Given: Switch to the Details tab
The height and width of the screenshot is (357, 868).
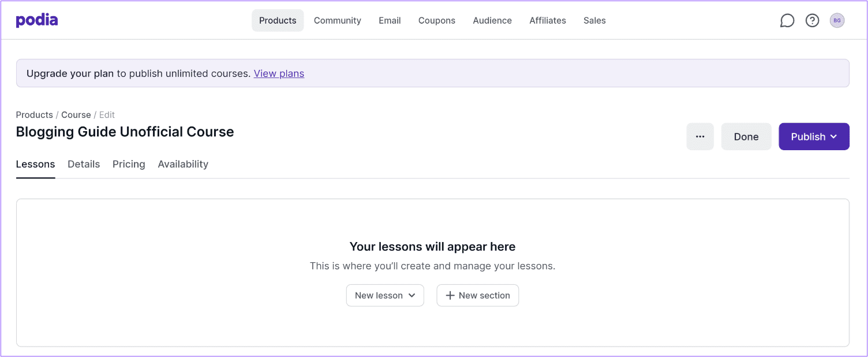Looking at the screenshot, I should point(84,164).
